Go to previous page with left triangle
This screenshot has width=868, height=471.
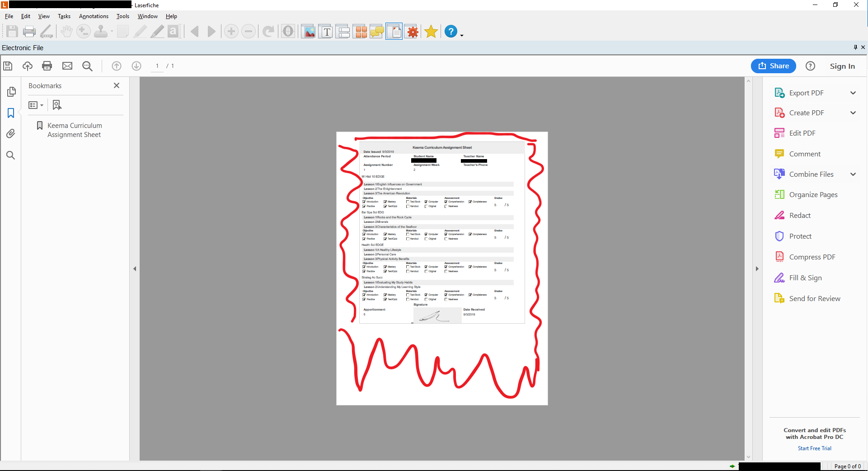tap(195, 32)
